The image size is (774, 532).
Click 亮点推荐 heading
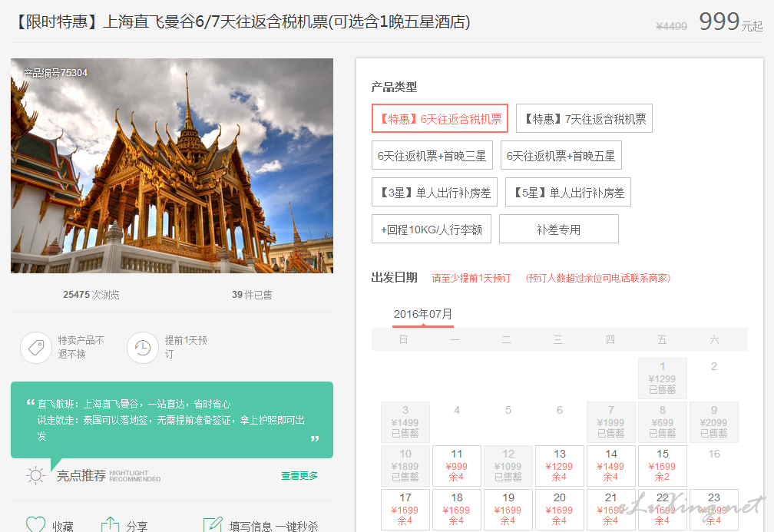[x=81, y=475]
